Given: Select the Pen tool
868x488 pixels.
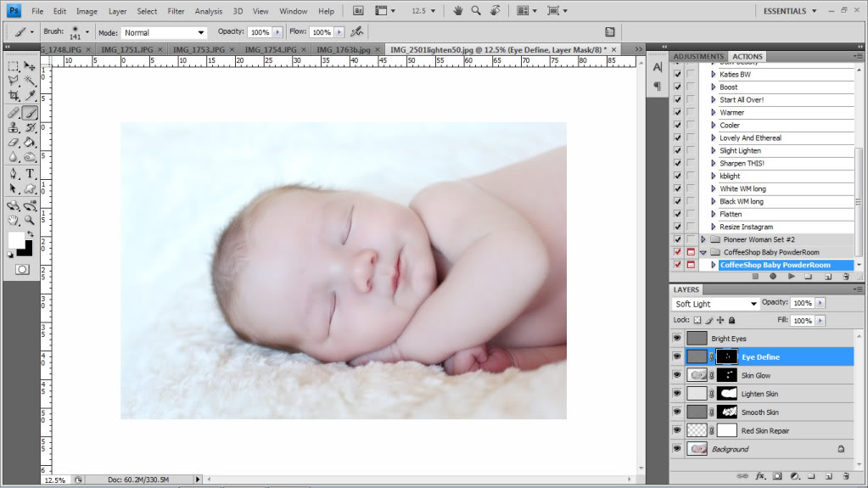Looking at the screenshot, I should (x=14, y=174).
